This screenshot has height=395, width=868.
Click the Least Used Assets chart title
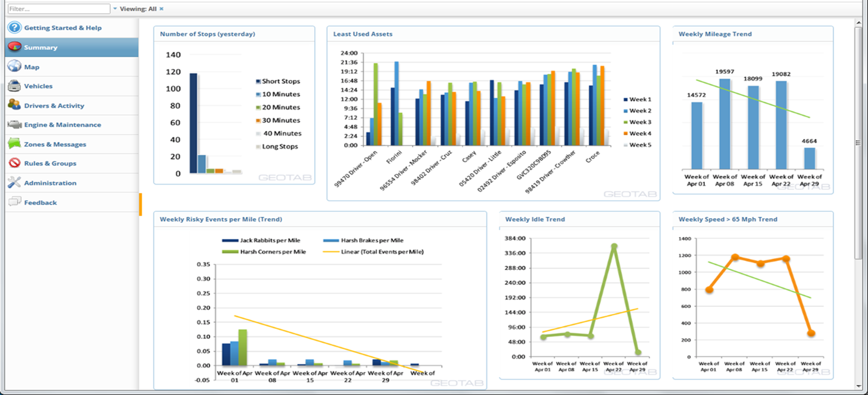[363, 34]
